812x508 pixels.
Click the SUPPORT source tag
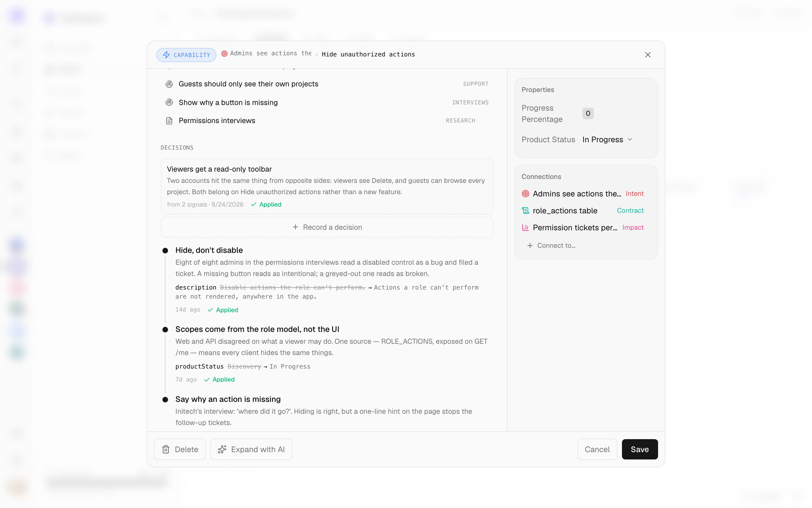[x=476, y=84]
